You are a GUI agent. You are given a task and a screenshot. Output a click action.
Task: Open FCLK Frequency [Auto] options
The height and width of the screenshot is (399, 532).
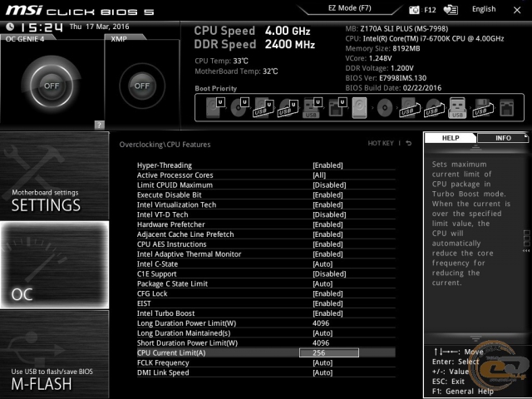pyautogui.click(x=323, y=362)
